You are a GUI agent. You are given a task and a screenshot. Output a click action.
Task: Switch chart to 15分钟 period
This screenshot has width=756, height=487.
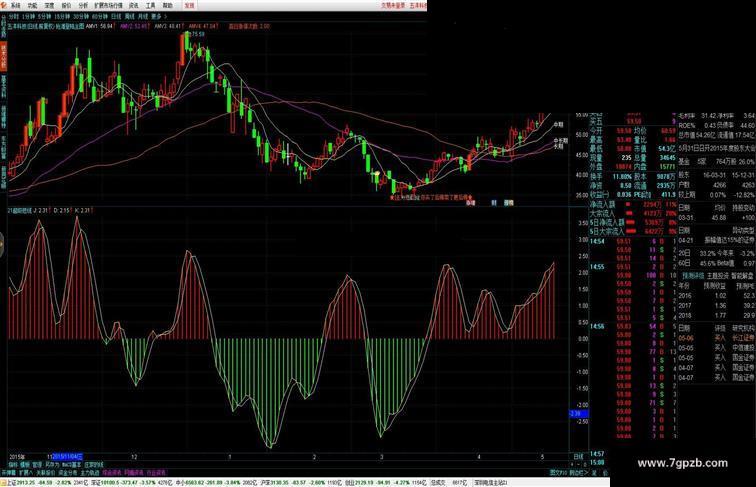(x=62, y=16)
